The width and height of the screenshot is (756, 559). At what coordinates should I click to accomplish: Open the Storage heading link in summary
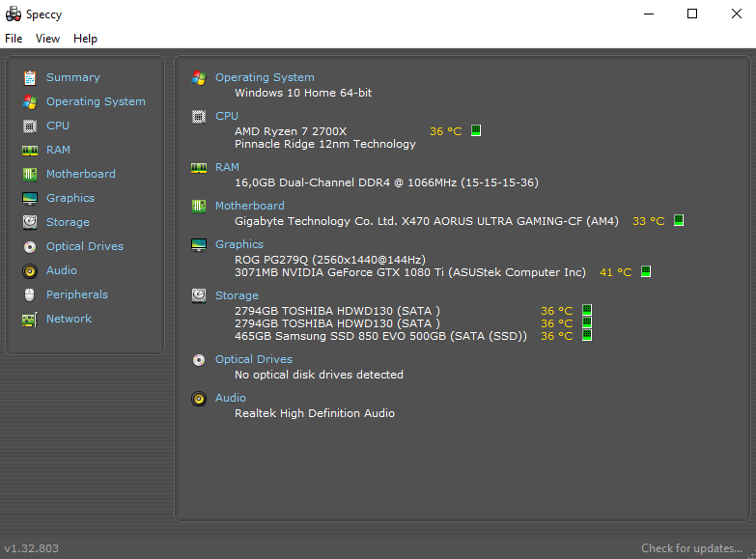(237, 295)
